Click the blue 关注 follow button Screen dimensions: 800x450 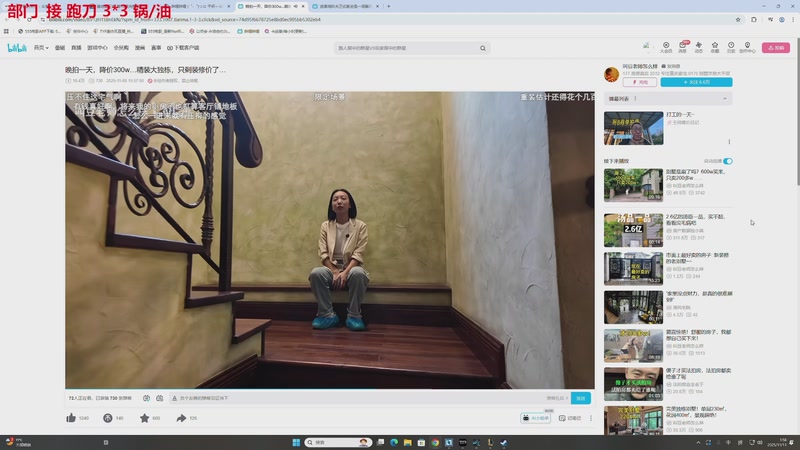(696, 82)
